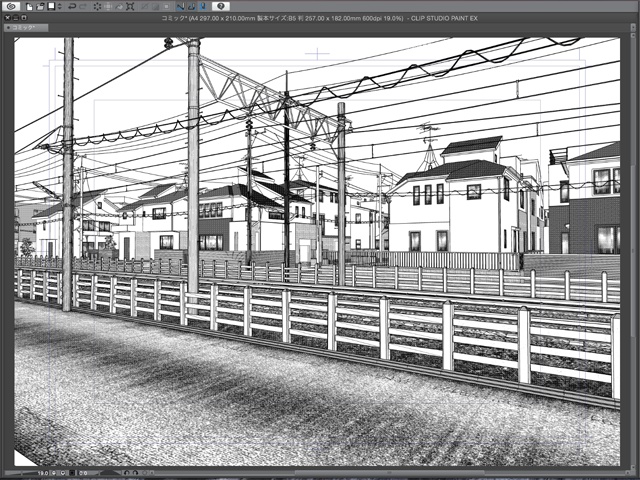Click the horizontal scrollbar under the canvas
The height and width of the screenshot is (480, 640).
pyautogui.click(x=388, y=473)
